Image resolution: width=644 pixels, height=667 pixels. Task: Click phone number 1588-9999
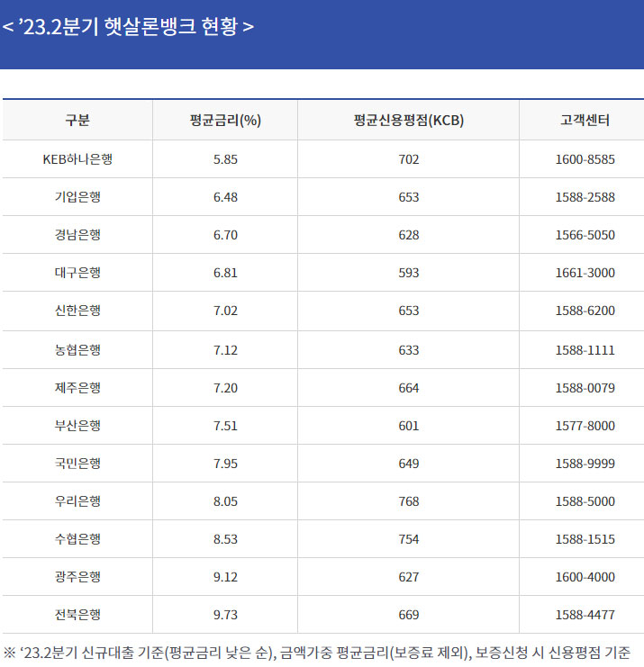(585, 464)
